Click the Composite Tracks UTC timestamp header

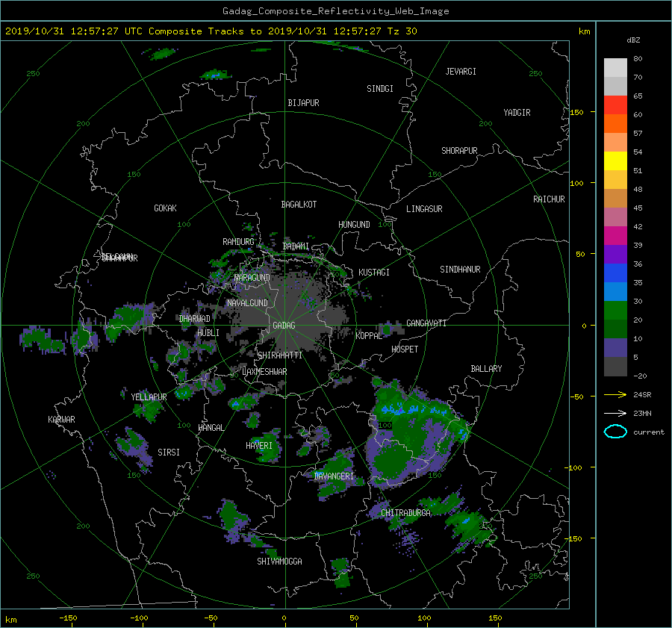point(211,31)
